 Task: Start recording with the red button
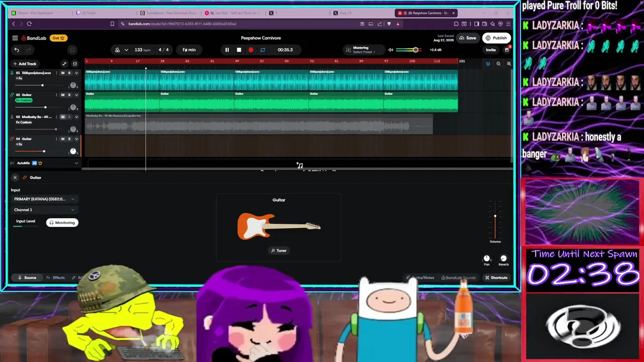click(x=251, y=50)
